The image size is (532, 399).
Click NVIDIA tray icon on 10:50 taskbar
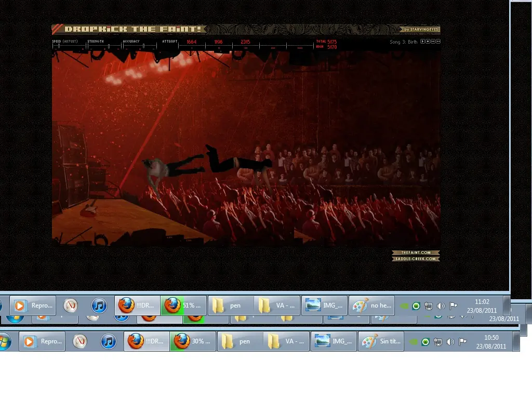pos(413,342)
